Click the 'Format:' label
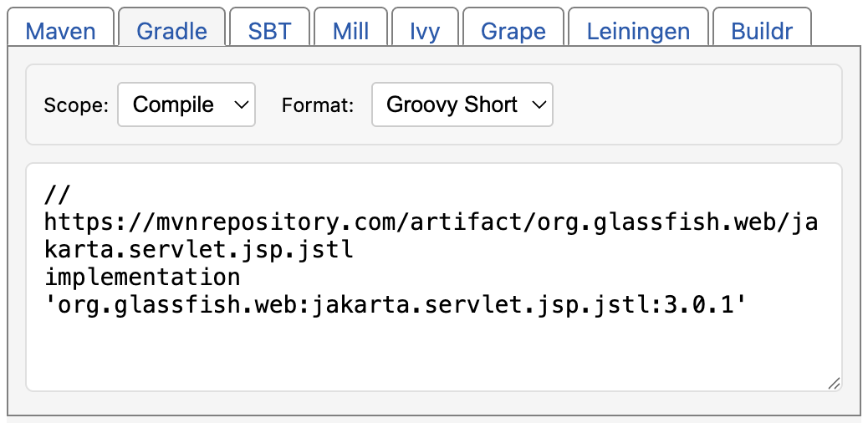Screen dimensions: 868x423 click(318, 105)
